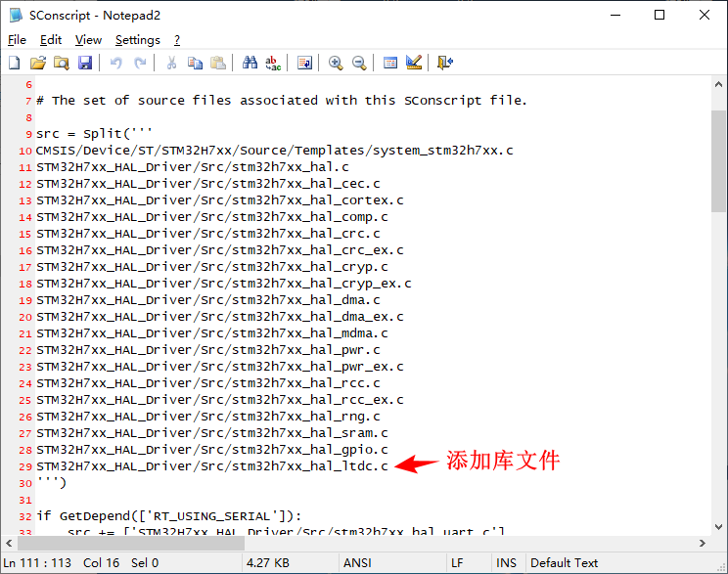Open the scheme selection toolbar icon

tap(390, 63)
